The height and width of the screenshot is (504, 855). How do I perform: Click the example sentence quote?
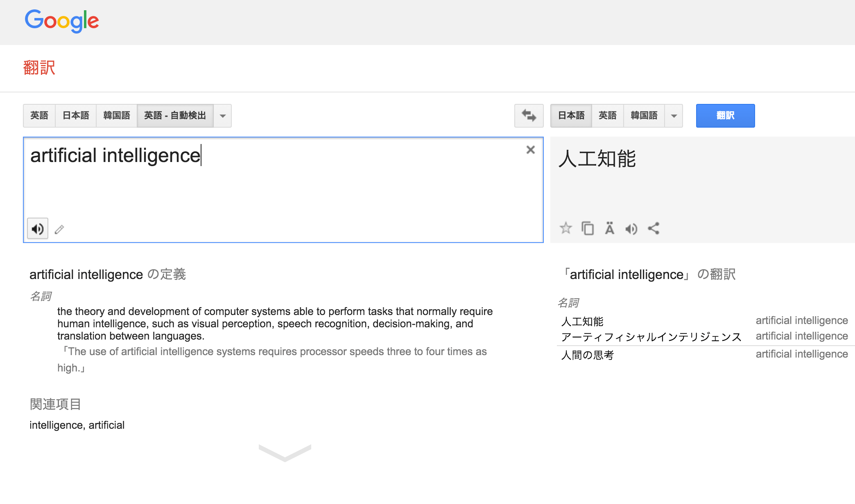click(272, 360)
